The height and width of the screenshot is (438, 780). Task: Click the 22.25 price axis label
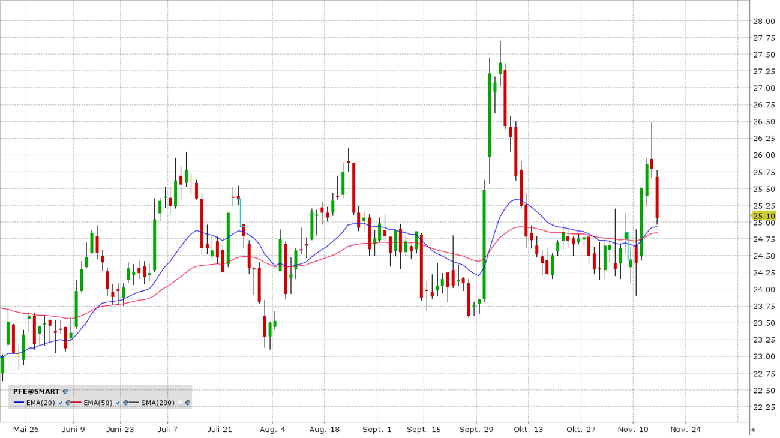[x=764, y=407]
